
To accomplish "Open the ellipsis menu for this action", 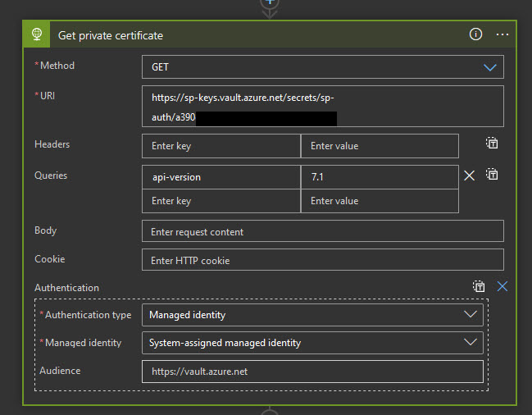I will pos(502,34).
